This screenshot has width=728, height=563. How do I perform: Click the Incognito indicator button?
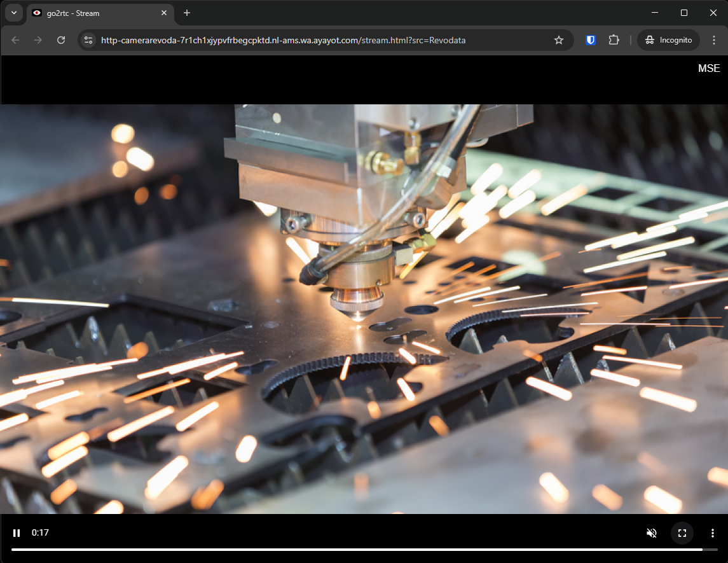pos(668,40)
